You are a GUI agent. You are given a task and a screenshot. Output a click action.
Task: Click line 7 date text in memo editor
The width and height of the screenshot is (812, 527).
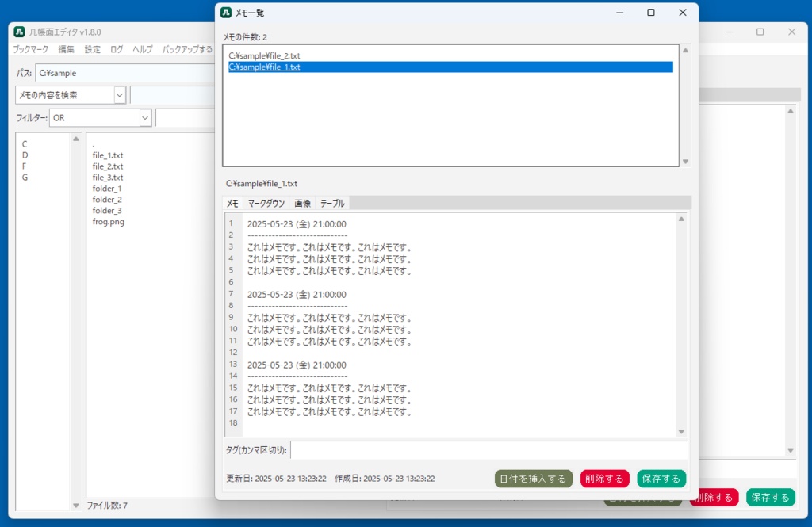click(297, 295)
